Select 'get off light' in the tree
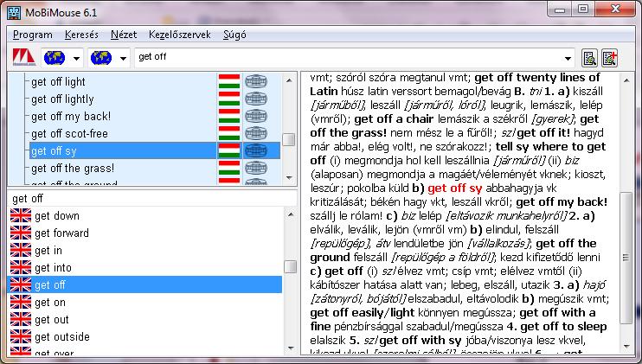 (58, 82)
